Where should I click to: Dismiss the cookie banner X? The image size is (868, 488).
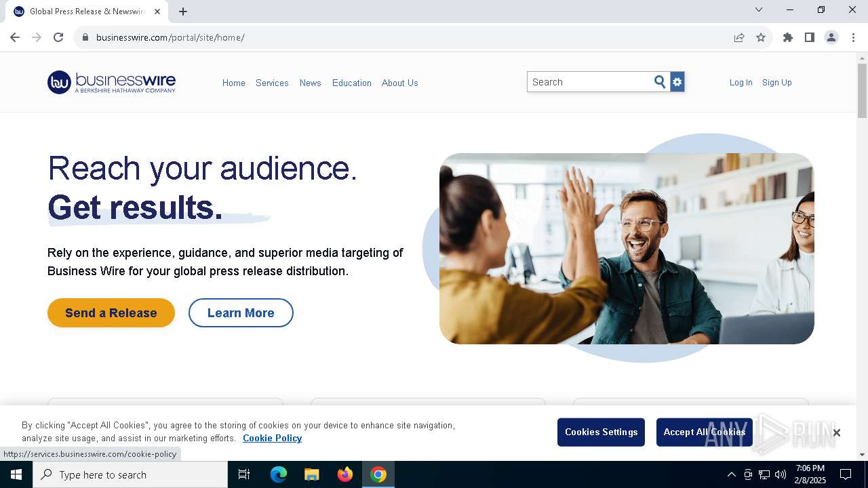[x=836, y=432]
